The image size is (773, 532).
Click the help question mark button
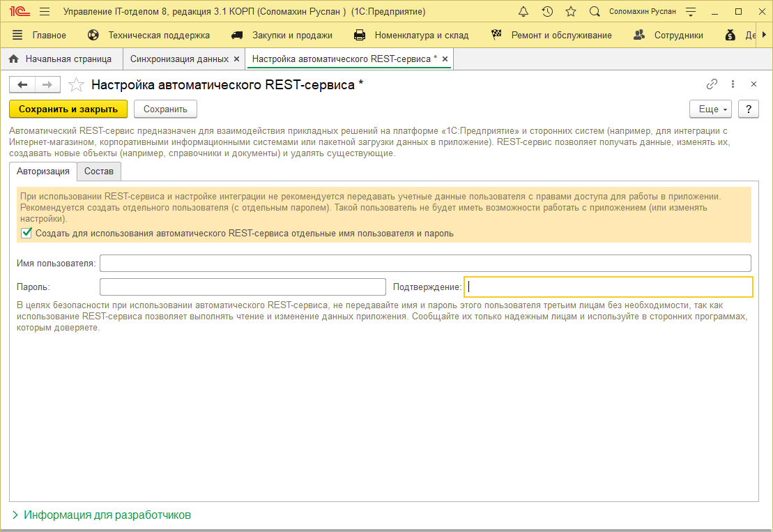coord(748,109)
